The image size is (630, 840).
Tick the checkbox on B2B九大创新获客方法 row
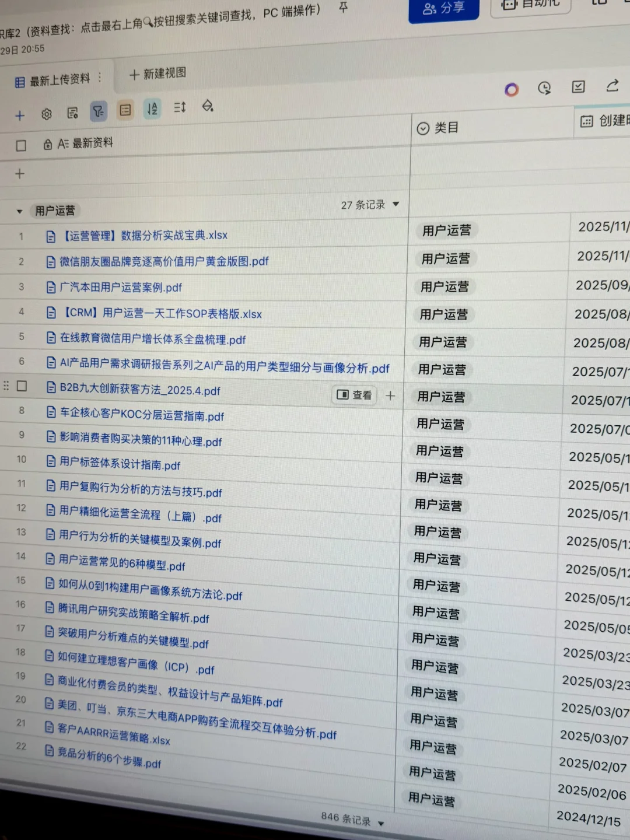22,386
